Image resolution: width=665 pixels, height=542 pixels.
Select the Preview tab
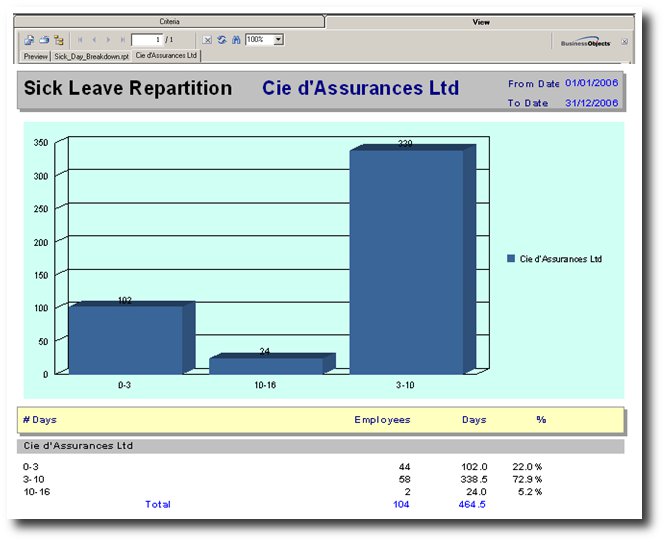pos(36,57)
